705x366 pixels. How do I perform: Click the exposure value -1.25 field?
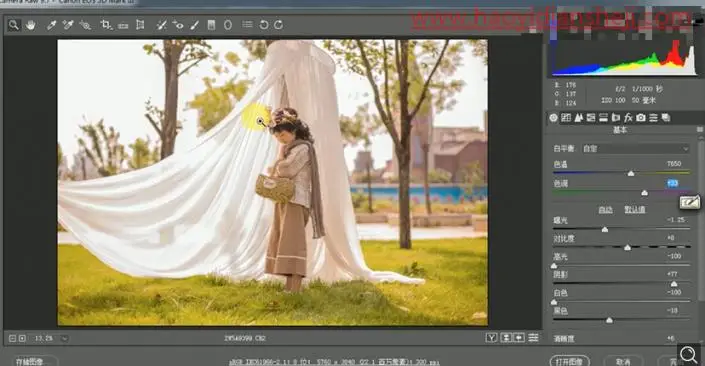[x=676, y=220]
